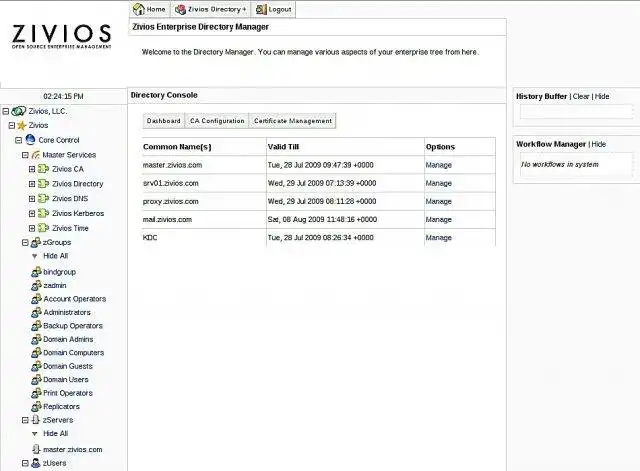Click the zadmin group icon
The image size is (640, 471).
coord(36,285)
